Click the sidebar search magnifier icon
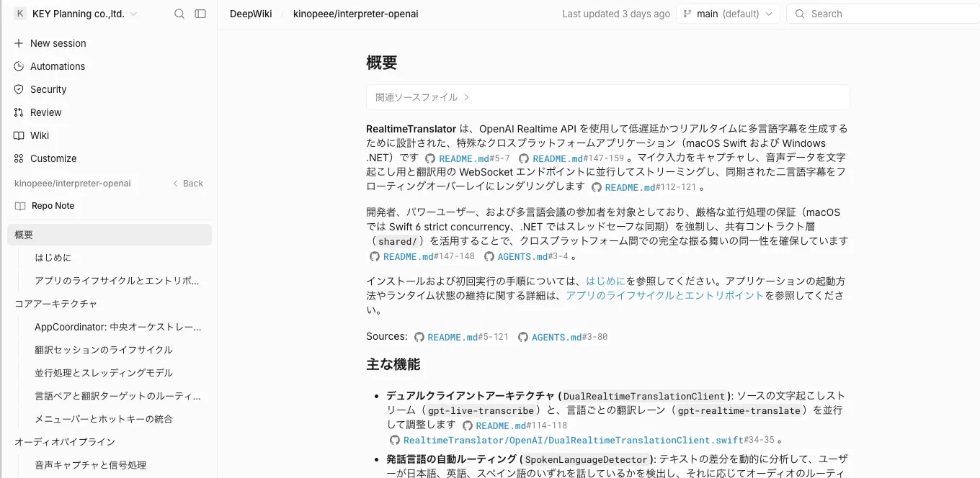This screenshot has width=980, height=478. pyautogui.click(x=179, y=14)
